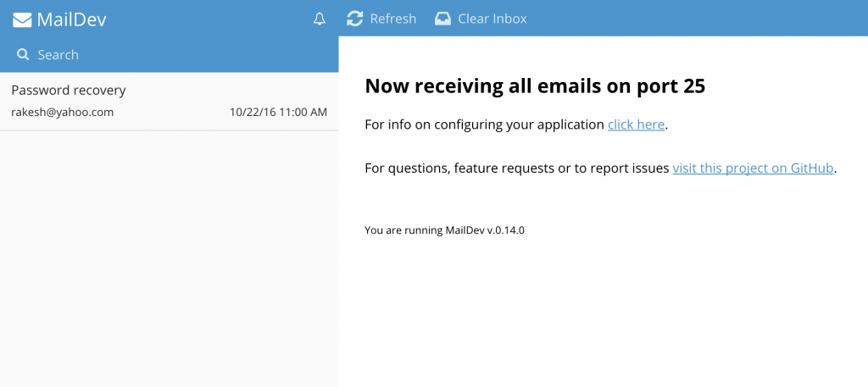Click the Refresh circular arrows icon
Image resolution: width=868 pixels, height=387 pixels.
point(355,19)
